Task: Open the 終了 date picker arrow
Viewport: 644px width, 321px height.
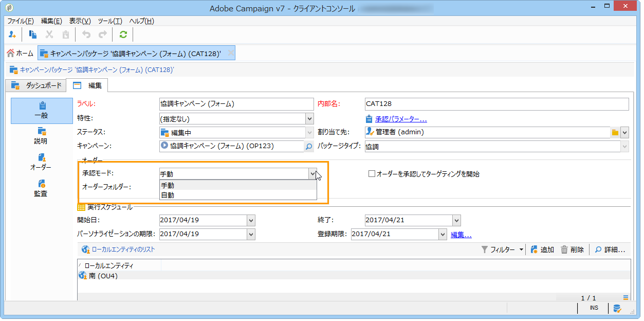Action: 456,220
